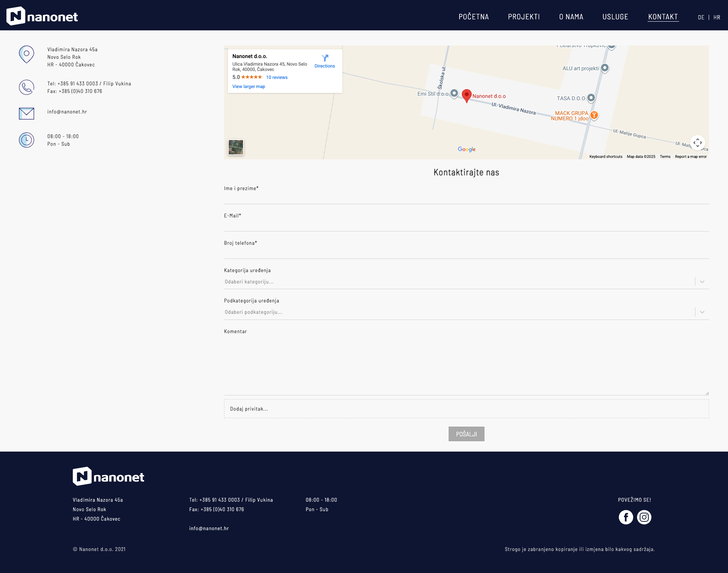Open the USLUGE menu item
This screenshot has height=573, width=728.
click(615, 17)
